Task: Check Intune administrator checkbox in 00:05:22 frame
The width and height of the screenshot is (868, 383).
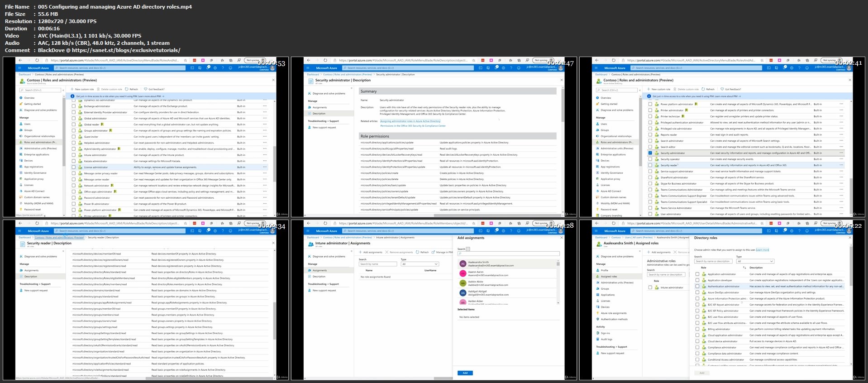Action: 650,287
